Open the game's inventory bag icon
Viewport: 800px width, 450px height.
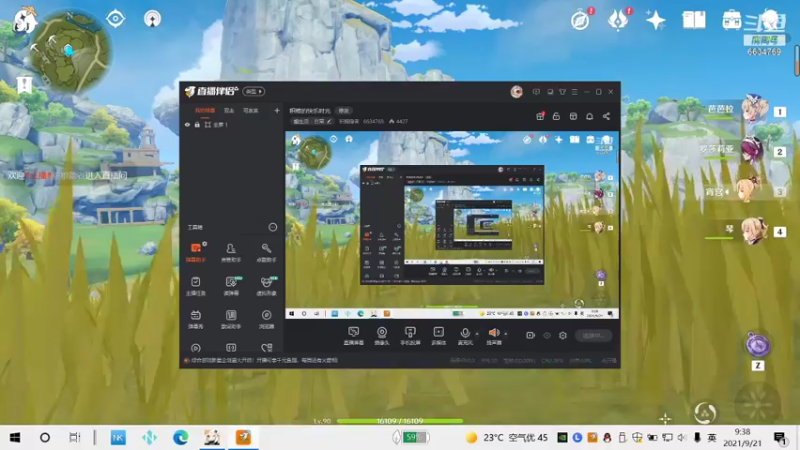pyautogui.click(x=732, y=20)
